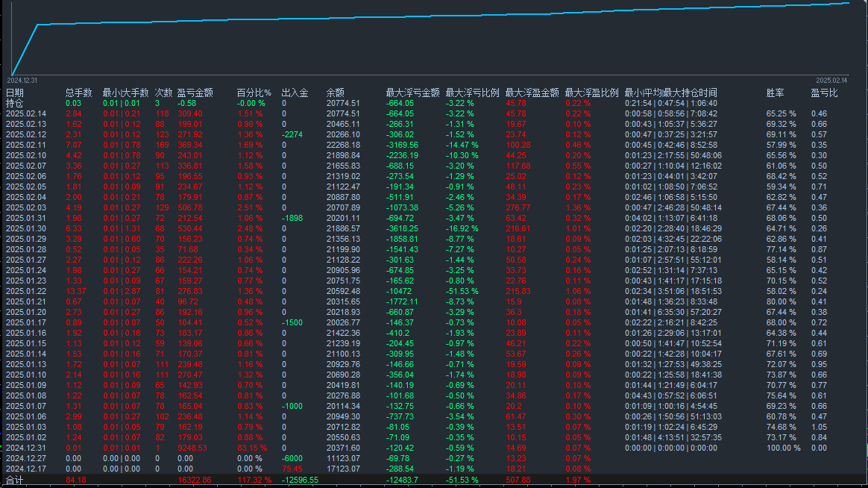This screenshot has height=488, width=868.
Task: Click the 最小|平均|最大持仓时间 column header
Action: 671,93
